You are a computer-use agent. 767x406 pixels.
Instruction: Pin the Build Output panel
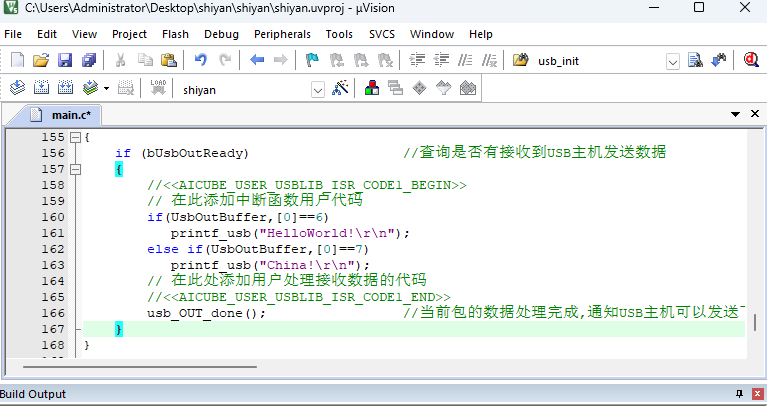coord(740,394)
